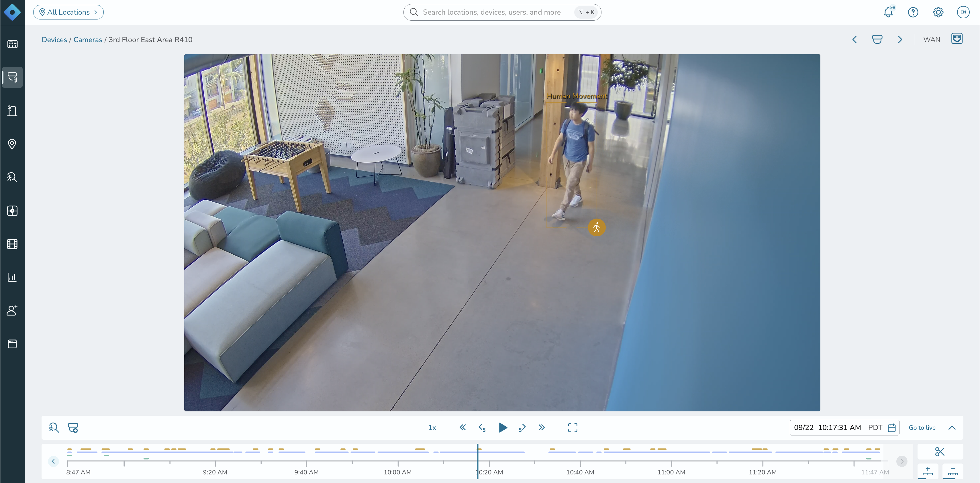980x483 pixels.
Task: Zoom out the timeline scale
Action: tap(952, 472)
